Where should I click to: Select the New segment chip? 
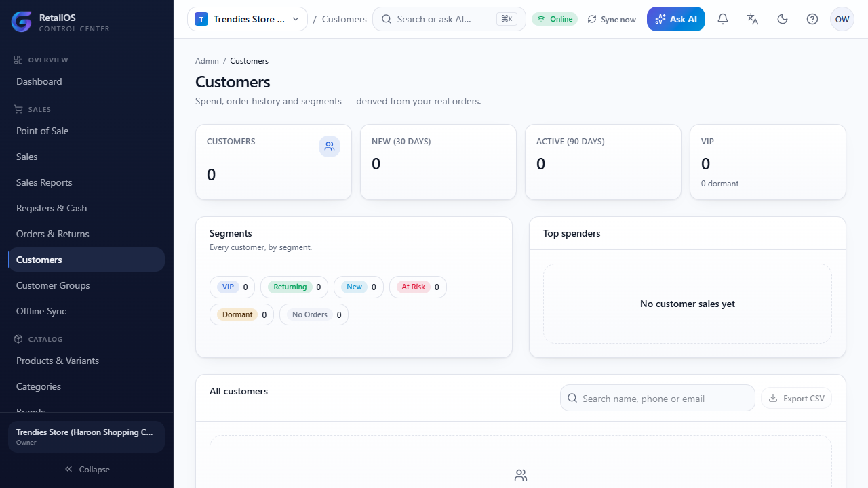[359, 287]
